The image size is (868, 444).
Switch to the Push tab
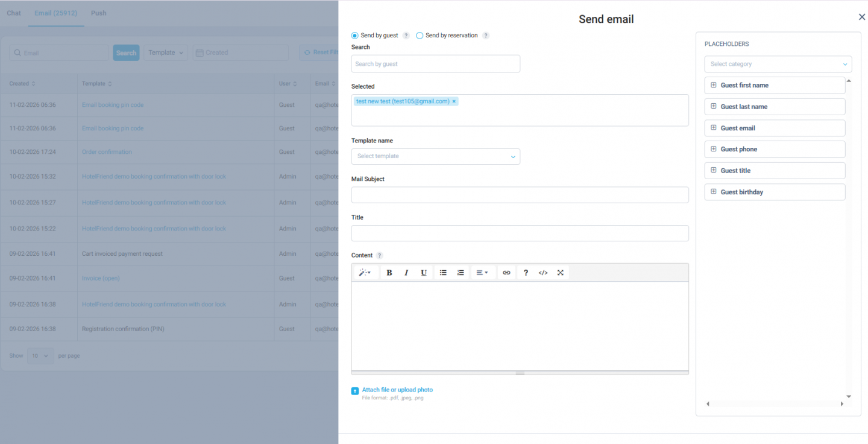98,13
